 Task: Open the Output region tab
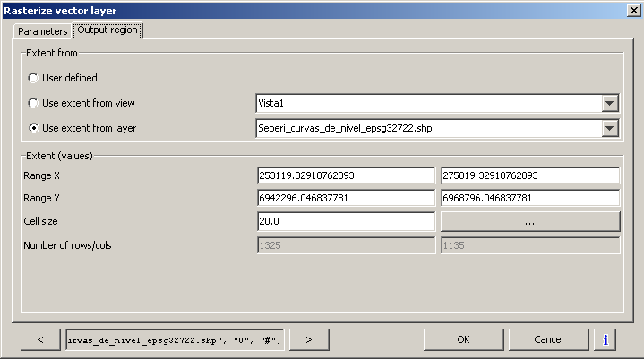(x=108, y=30)
